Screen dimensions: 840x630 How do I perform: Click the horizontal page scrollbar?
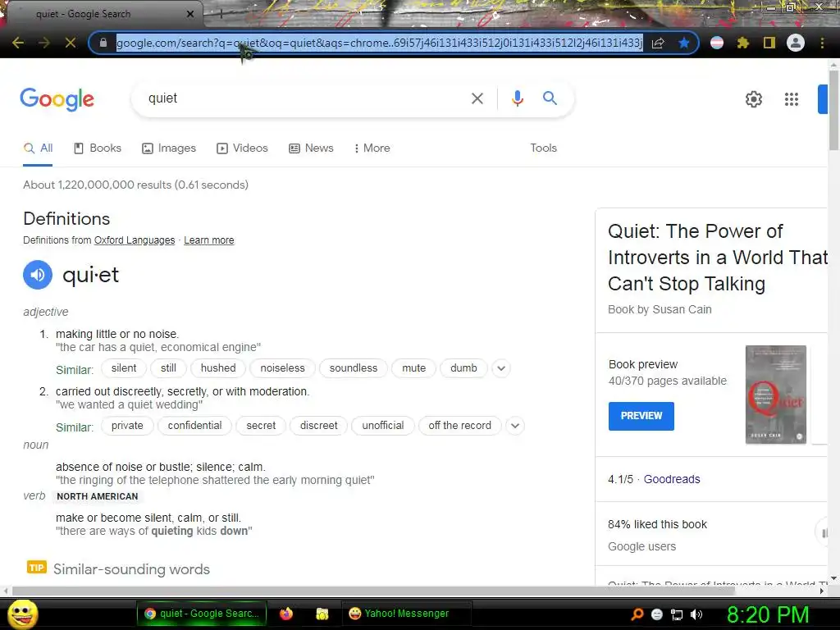tap(373, 591)
